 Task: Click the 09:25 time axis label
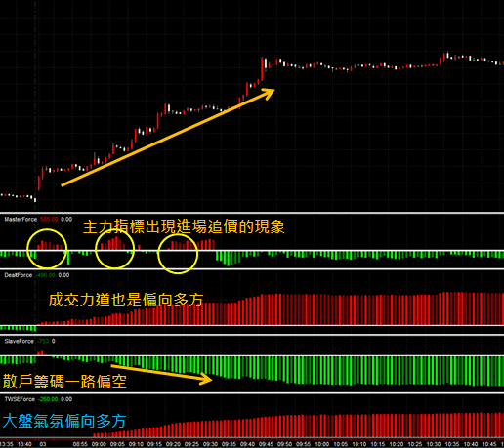point(191,444)
